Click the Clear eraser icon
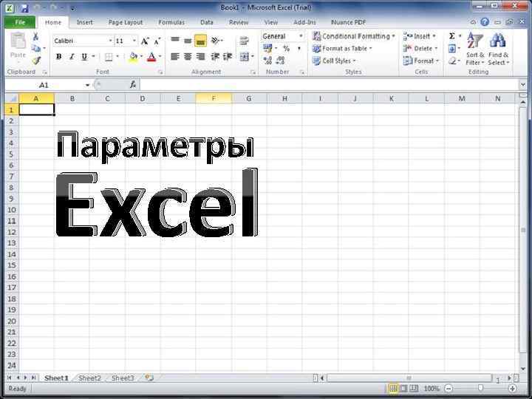532x399 pixels. (452, 61)
